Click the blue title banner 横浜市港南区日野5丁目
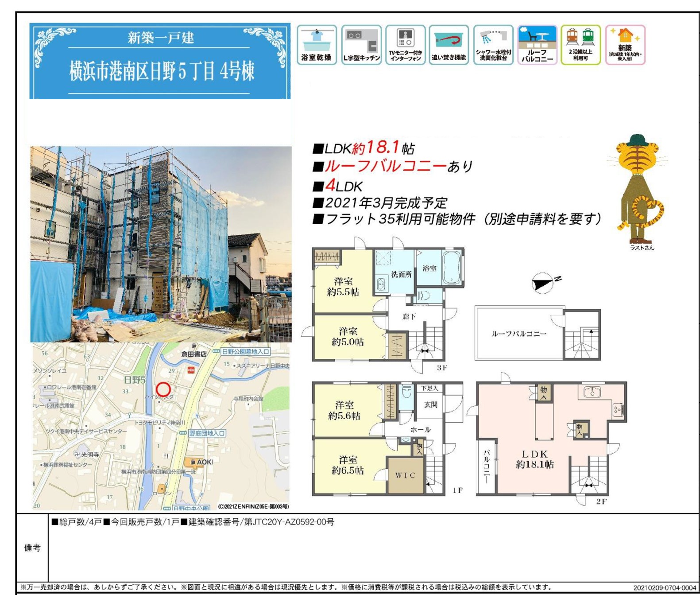This screenshot has width=700, height=595. click(x=161, y=62)
